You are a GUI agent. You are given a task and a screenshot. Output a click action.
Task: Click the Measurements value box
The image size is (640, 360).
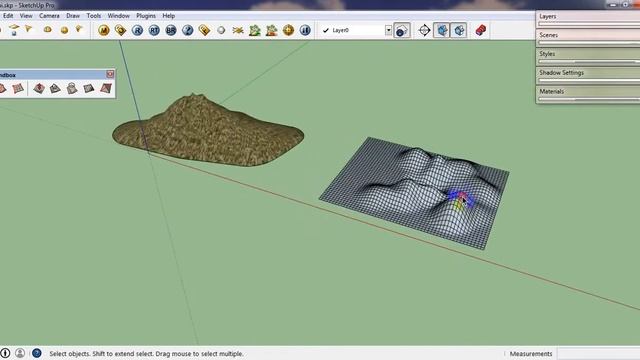point(598,354)
